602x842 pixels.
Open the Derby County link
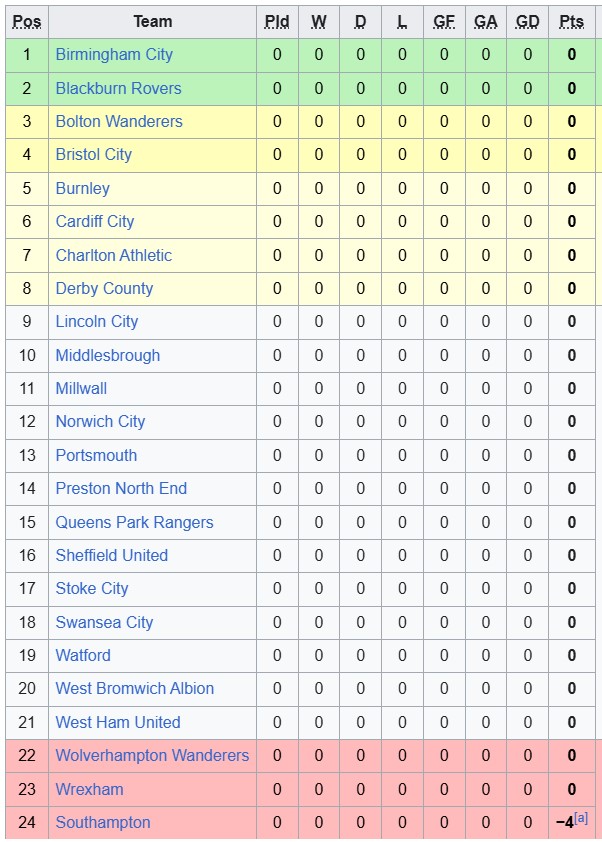point(104,289)
